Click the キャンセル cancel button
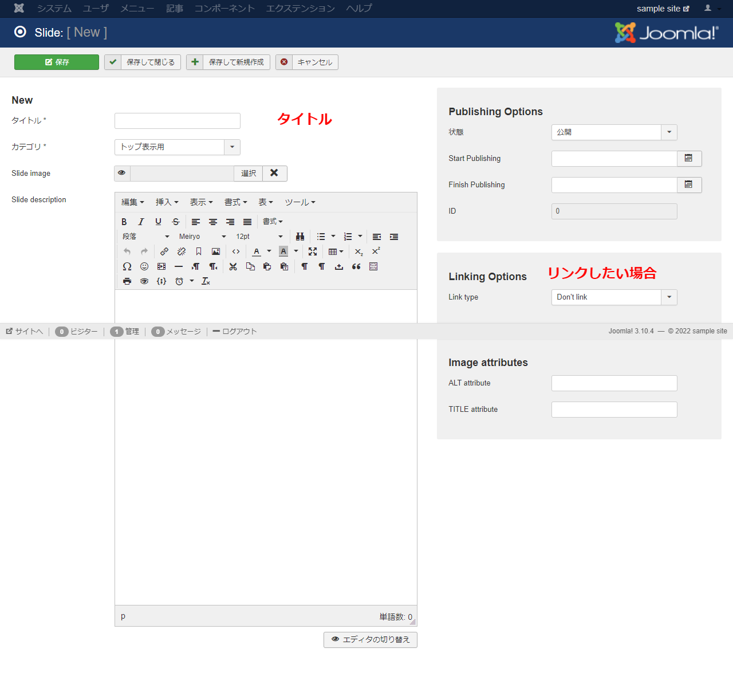 click(307, 62)
